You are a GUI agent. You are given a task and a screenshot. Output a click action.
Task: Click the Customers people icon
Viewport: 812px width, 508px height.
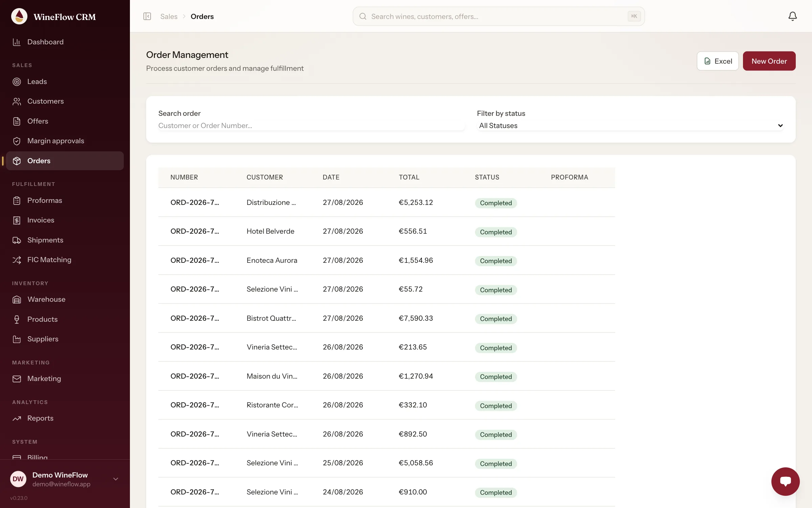click(17, 101)
